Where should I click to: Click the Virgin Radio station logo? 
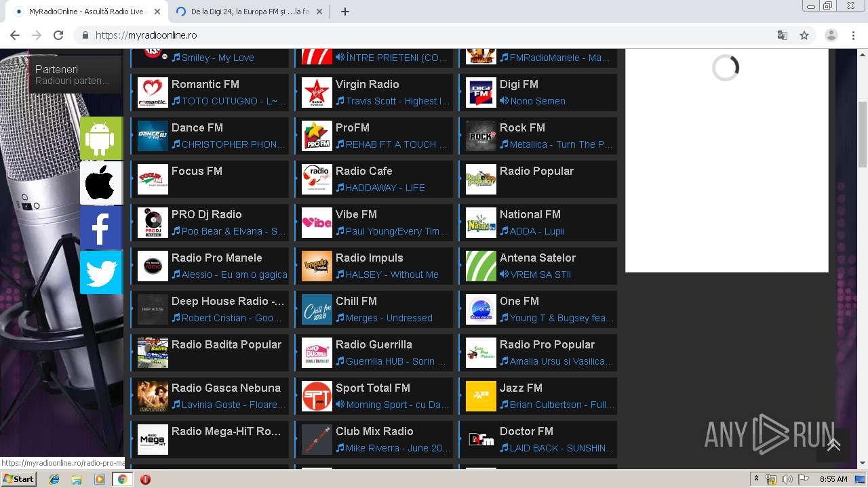(317, 93)
